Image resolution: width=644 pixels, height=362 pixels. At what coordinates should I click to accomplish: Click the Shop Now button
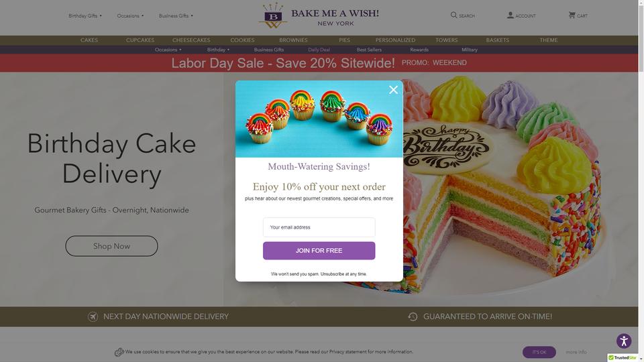click(111, 246)
